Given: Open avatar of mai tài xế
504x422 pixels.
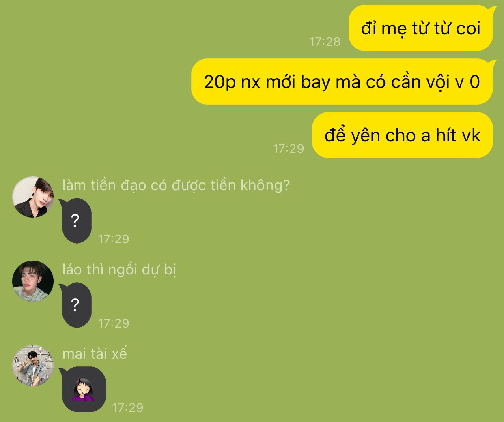Looking at the screenshot, I should pyautogui.click(x=33, y=366).
